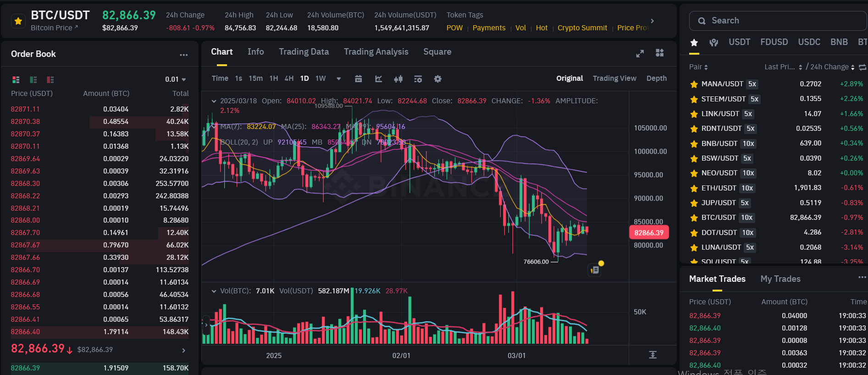Select 4H chart interval
868x375 pixels.
point(289,78)
